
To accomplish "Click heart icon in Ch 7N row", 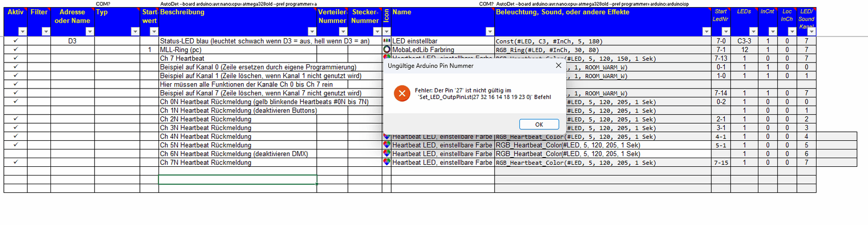I will 387,162.
